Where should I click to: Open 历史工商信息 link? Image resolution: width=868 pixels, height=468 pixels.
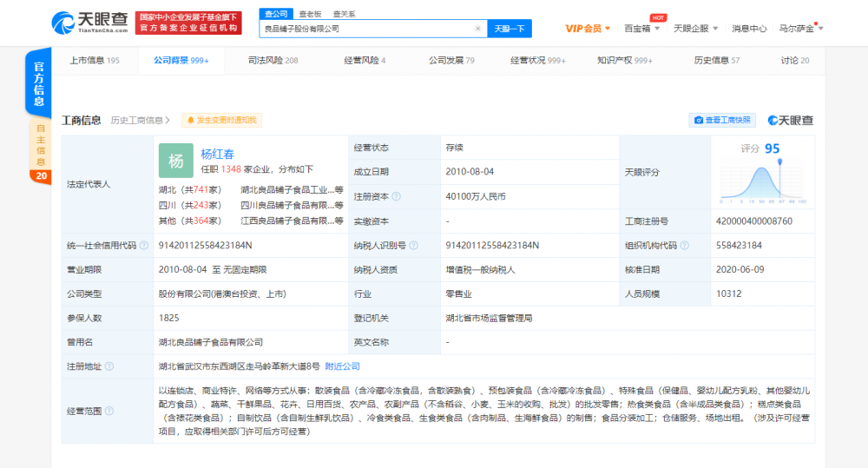tap(140, 120)
